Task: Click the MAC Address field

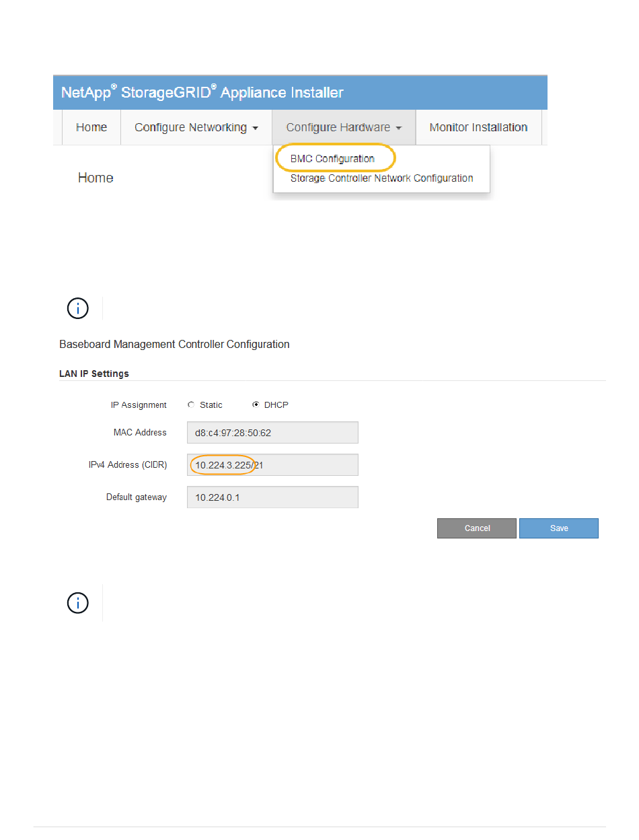Action: pos(272,433)
